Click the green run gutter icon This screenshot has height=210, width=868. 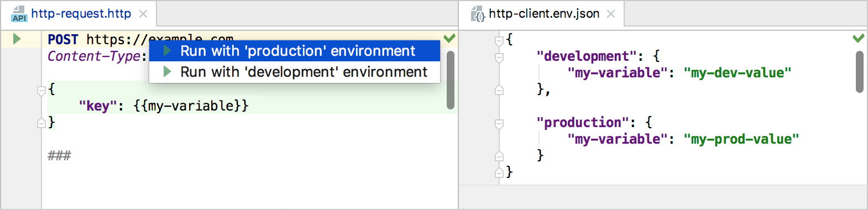(17, 39)
